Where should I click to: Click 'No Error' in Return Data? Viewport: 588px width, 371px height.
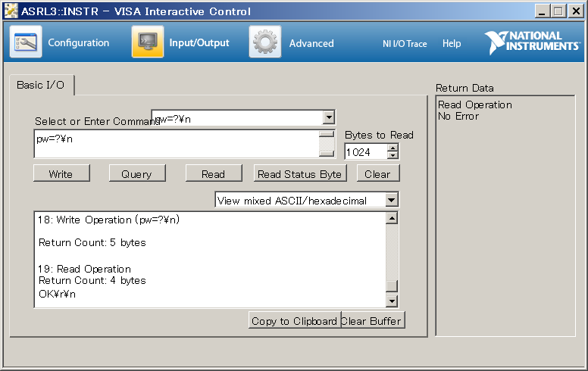(x=458, y=116)
